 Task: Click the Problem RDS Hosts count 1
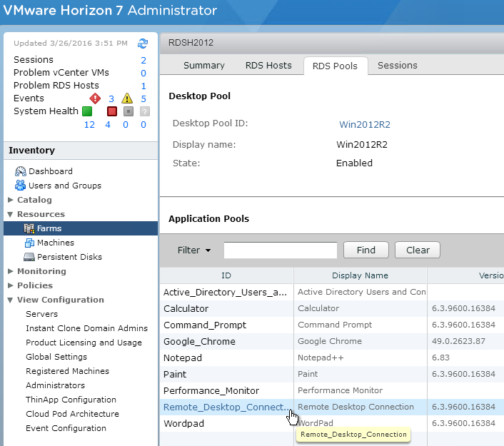tap(143, 86)
